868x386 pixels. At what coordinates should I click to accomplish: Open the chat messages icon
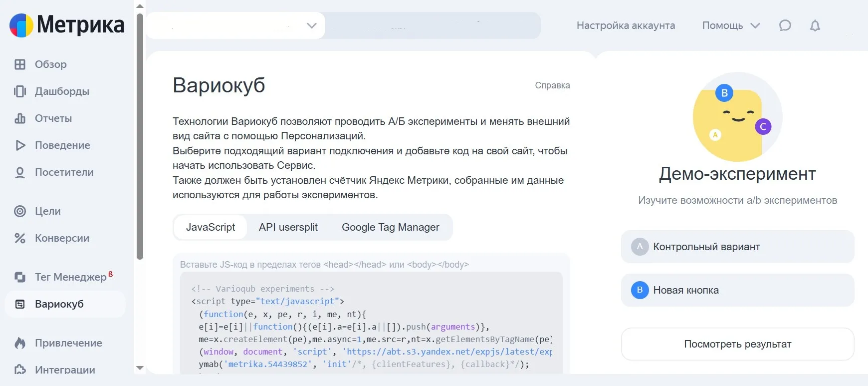(x=785, y=25)
